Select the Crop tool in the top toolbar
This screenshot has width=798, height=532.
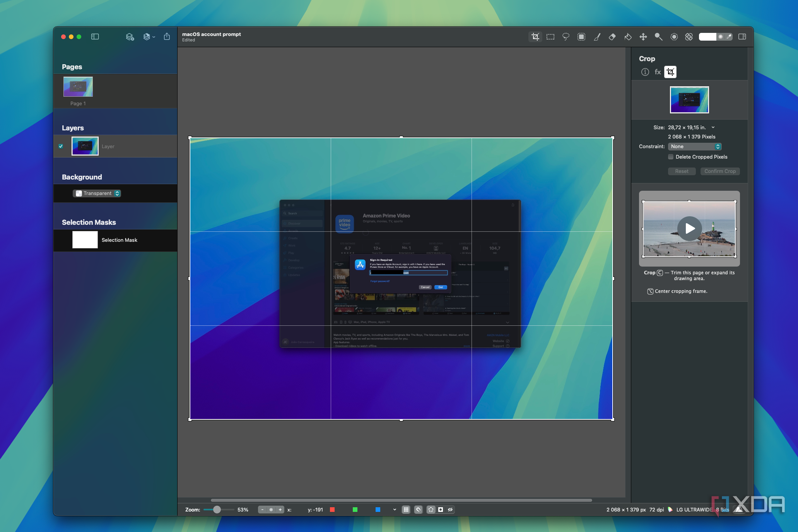pyautogui.click(x=535, y=37)
